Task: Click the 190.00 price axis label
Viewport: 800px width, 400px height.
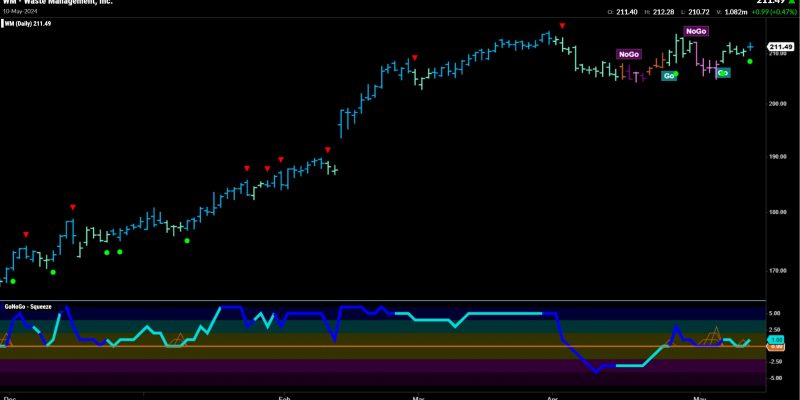Action: (779, 157)
